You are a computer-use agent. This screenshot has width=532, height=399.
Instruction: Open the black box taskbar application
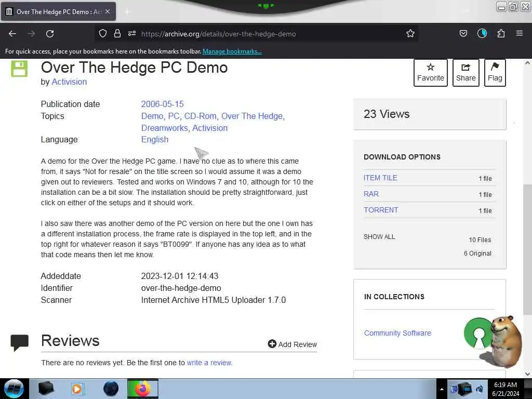pos(46,389)
